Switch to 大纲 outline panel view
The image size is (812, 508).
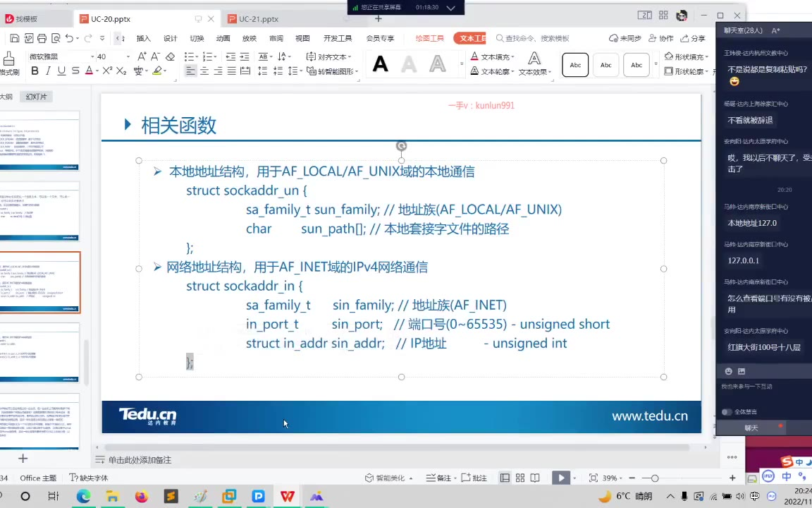(x=6, y=97)
